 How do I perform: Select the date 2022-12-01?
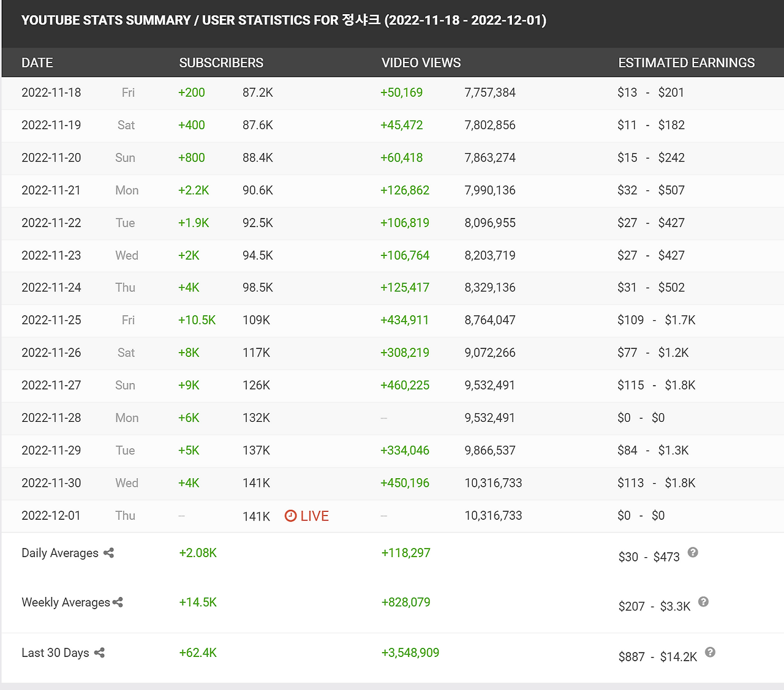(x=51, y=516)
